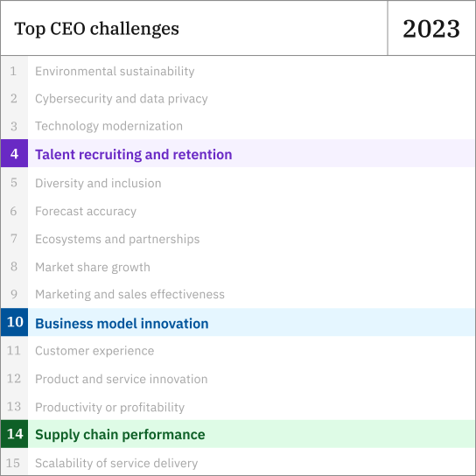Select Customer experience entry

[x=94, y=351]
